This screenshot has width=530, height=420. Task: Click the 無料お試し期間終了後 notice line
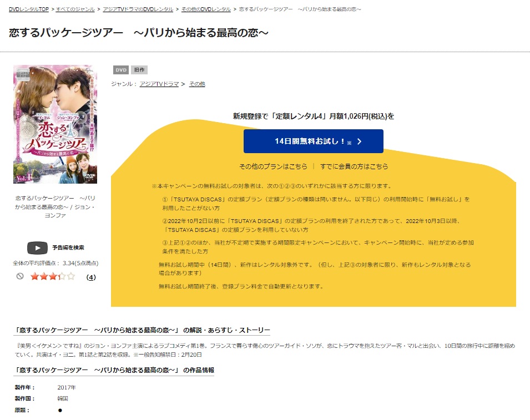241,286
